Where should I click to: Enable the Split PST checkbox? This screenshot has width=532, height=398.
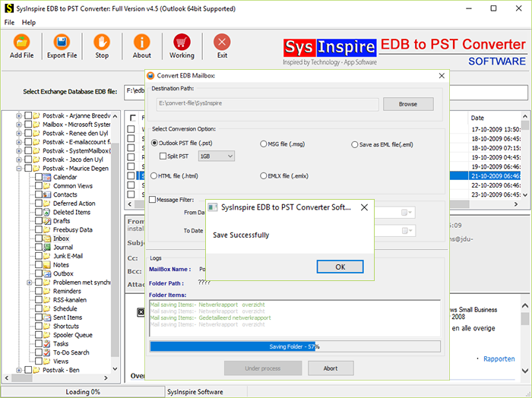[x=163, y=156]
